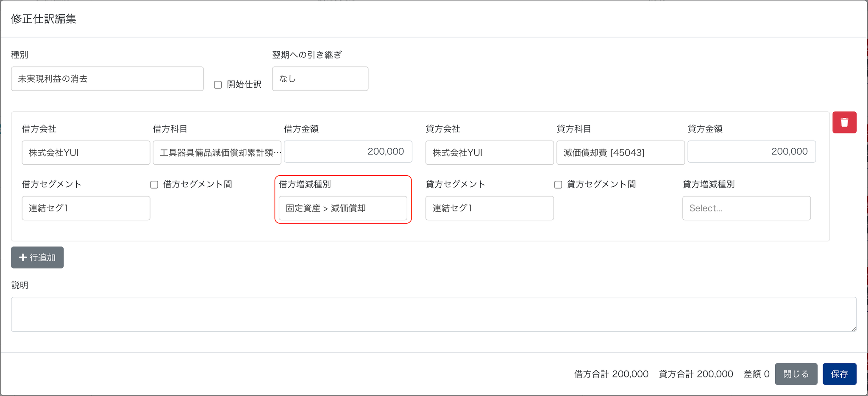Enable the 借方セグメント間 checkbox
The height and width of the screenshot is (396, 868).
click(154, 185)
